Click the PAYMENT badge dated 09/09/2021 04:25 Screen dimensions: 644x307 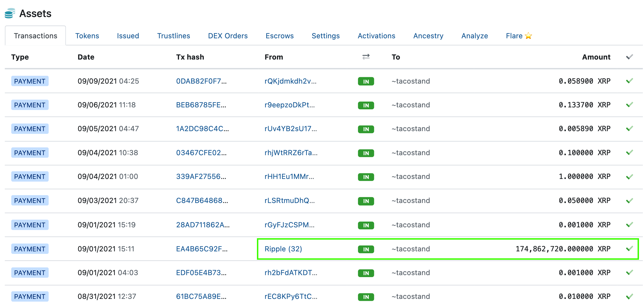tap(30, 81)
